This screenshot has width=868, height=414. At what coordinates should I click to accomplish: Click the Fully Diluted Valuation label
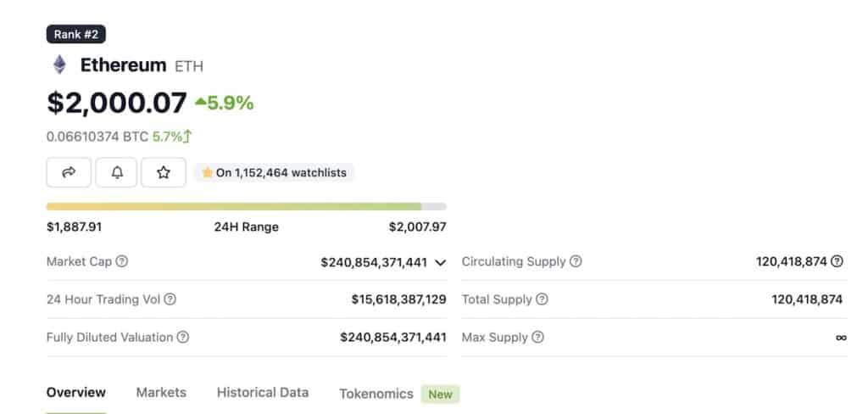109,337
